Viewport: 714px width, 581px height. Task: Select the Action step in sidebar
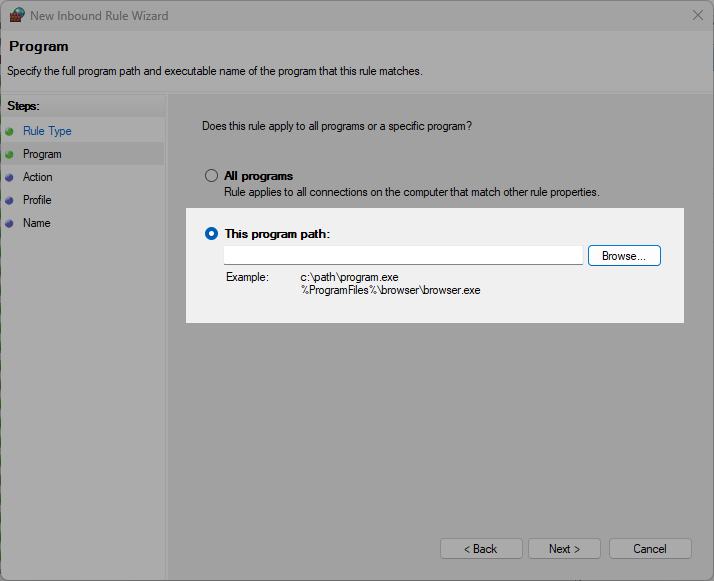[x=38, y=177]
